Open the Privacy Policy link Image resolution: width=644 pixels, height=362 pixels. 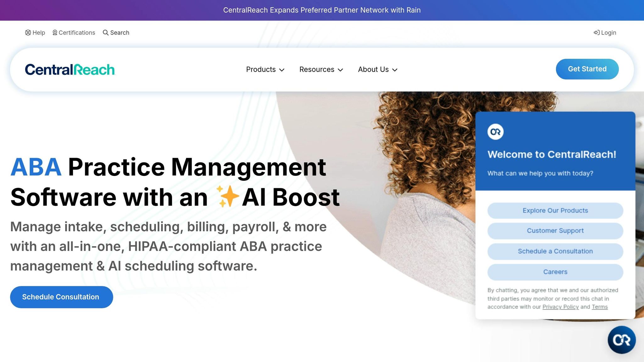coord(560,307)
